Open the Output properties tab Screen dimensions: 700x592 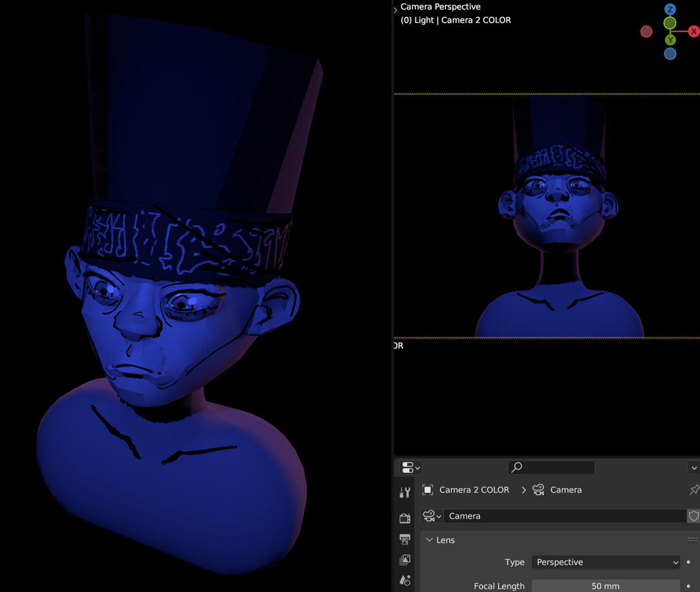coord(405,540)
